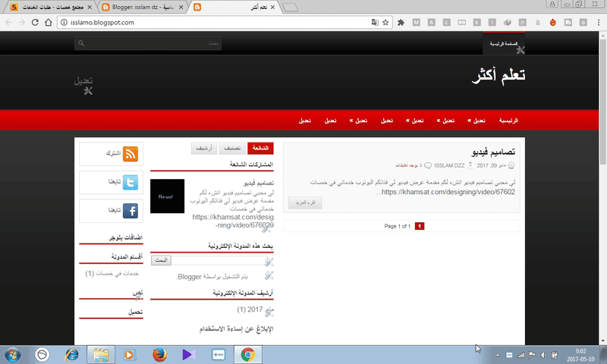The height and width of the screenshot is (364, 607).
Task: Click the blog title تعلم أكثر
Action: tap(498, 75)
